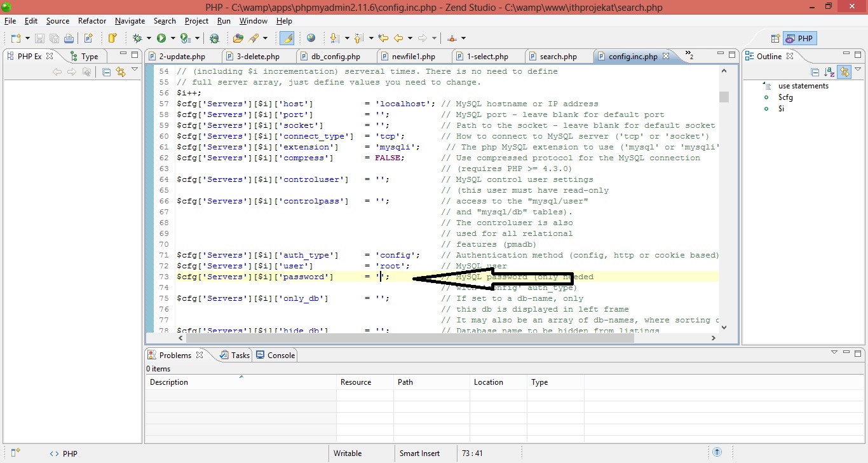Close the config.inc.php tab
The image size is (868, 463).
pyautogui.click(x=666, y=56)
